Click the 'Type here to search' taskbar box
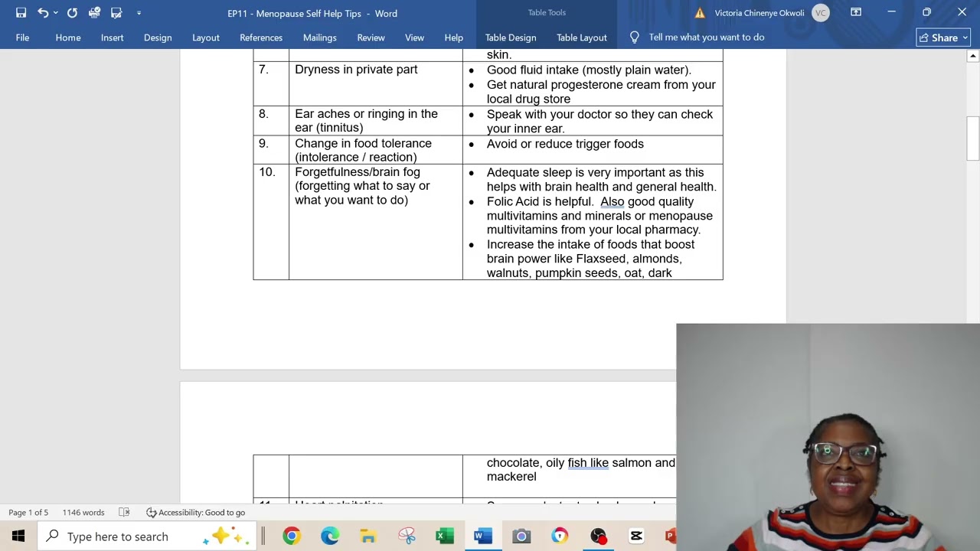The image size is (980, 551). pos(147,536)
